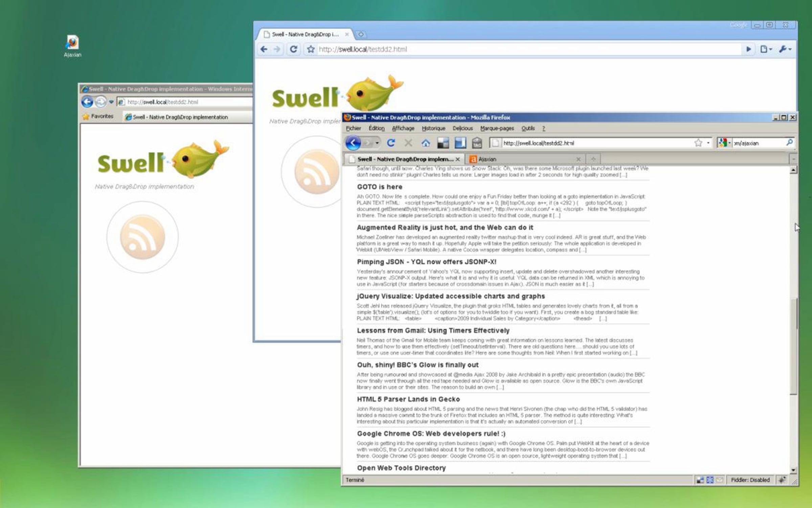The image size is (812, 508).
Task: Reload the page in Chrome
Action: (294, 49)
